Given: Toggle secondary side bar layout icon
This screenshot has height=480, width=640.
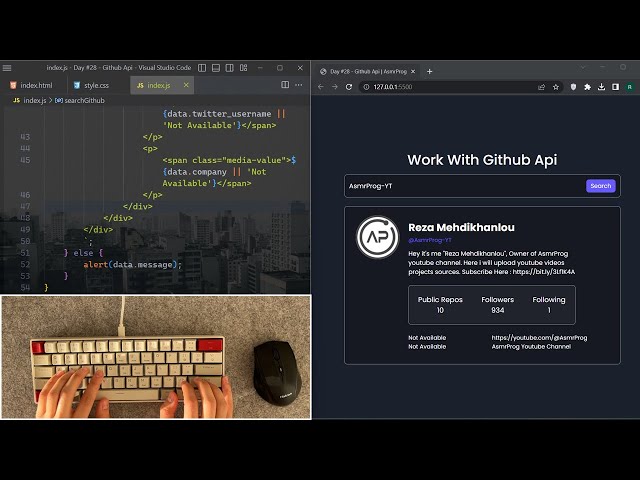Looking at the screenshot, I should [230, 68].
